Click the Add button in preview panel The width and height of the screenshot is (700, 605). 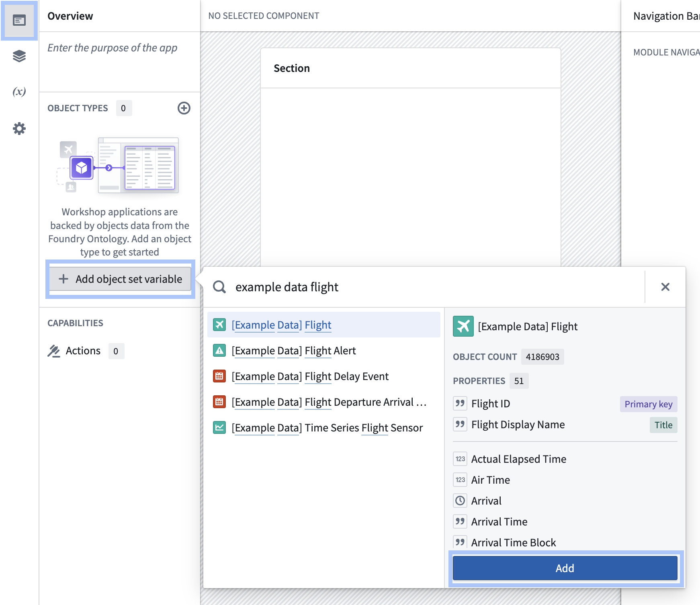pyautogui.click(x=565, y=568)
